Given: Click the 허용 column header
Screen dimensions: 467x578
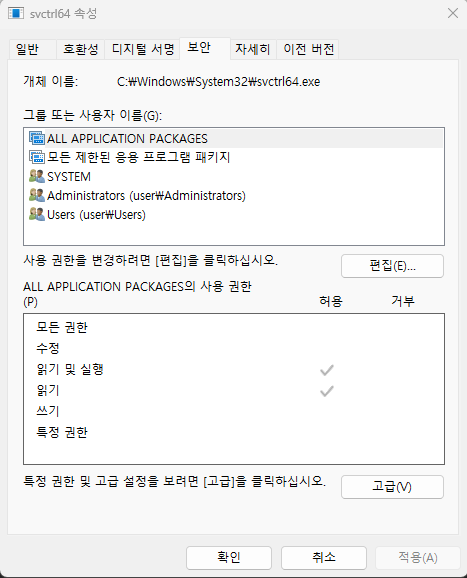Looking at the screenshot, I should coord(331,301).
